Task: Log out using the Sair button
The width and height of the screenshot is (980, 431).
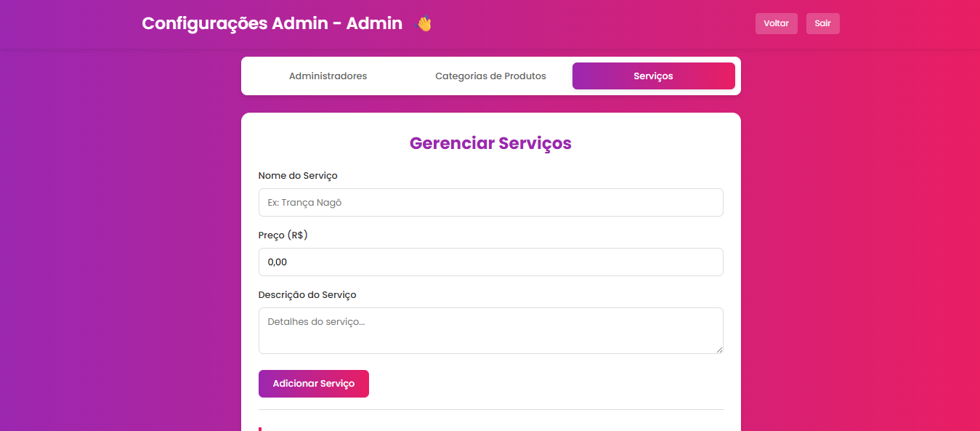Action: point(822,23)
